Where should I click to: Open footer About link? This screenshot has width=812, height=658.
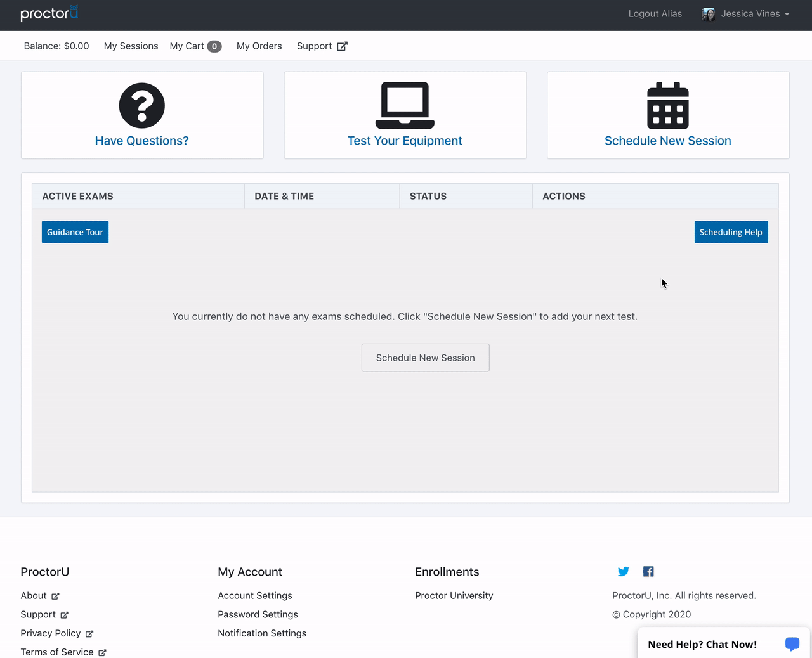coord(34,596)
